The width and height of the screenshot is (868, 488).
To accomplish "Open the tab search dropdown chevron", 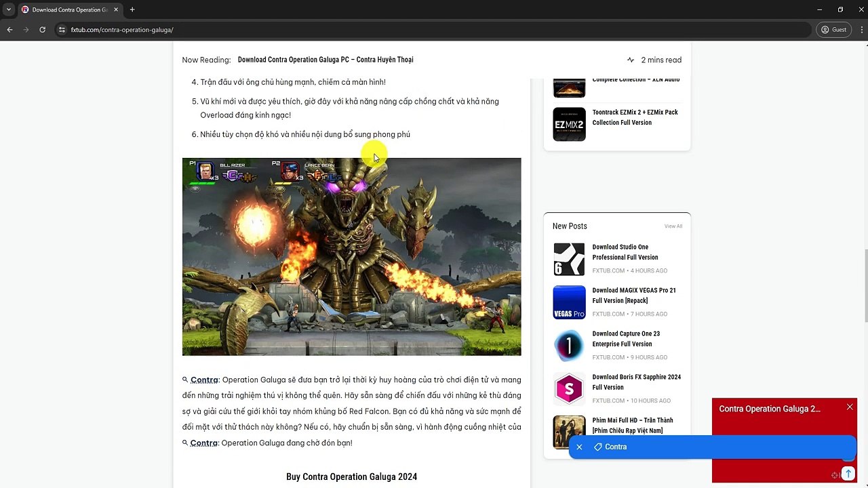I will click(x=8, y=9).
